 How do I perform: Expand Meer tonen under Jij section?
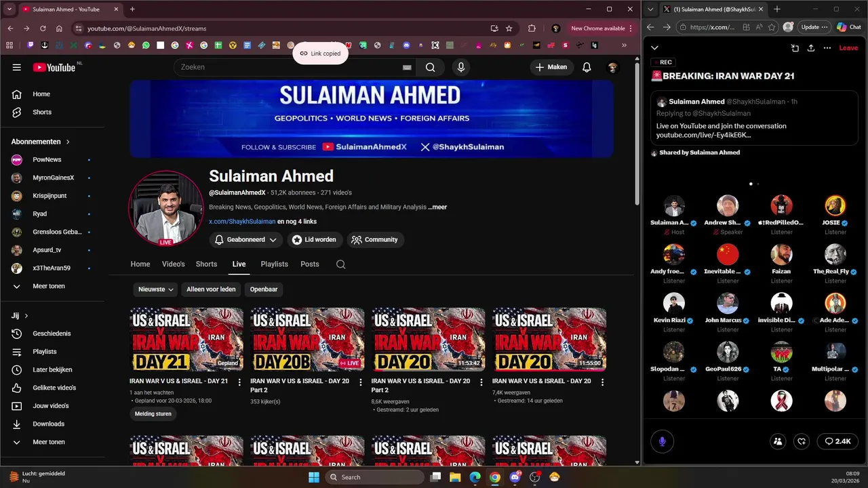(x=52, y=442)
